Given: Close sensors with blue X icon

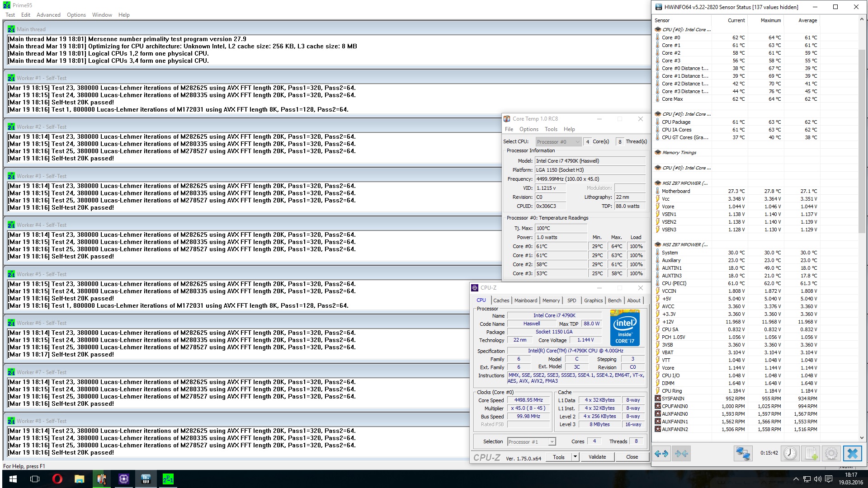Looking at the screenshot, I should click(852, 453).
